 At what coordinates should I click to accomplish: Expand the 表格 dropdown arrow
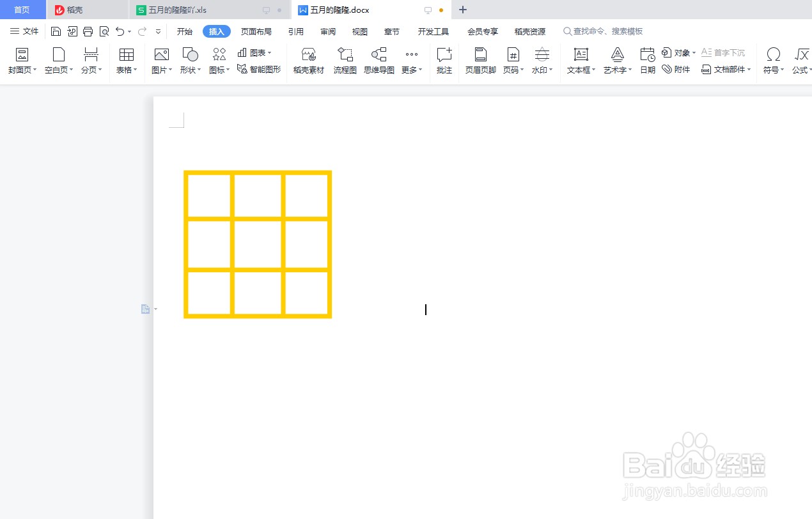136,70
